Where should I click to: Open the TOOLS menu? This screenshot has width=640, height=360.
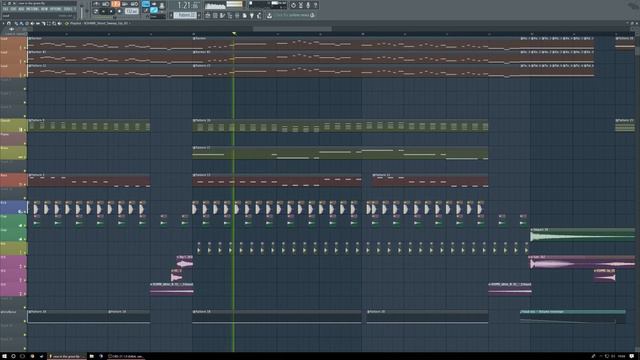click(67, 9)
